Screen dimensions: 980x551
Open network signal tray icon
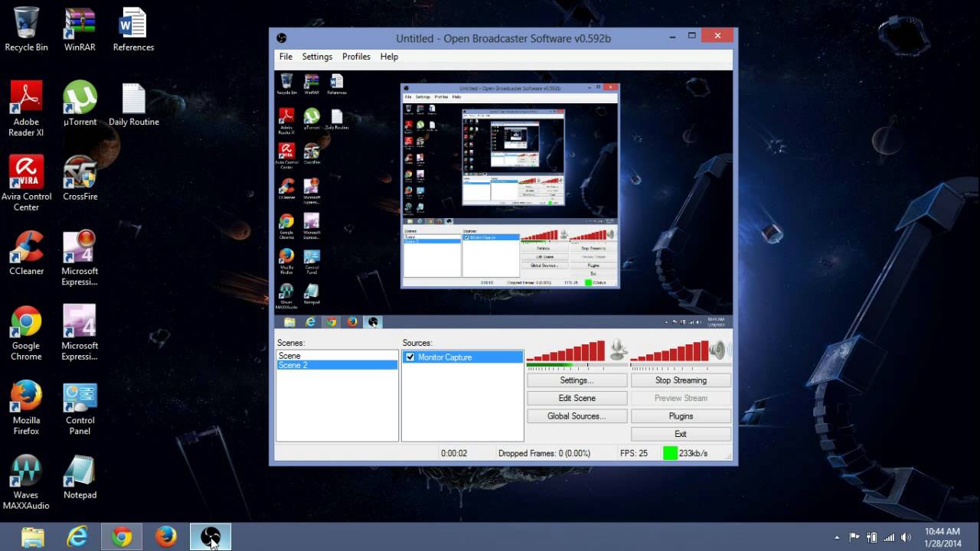(x=889, y=537)
